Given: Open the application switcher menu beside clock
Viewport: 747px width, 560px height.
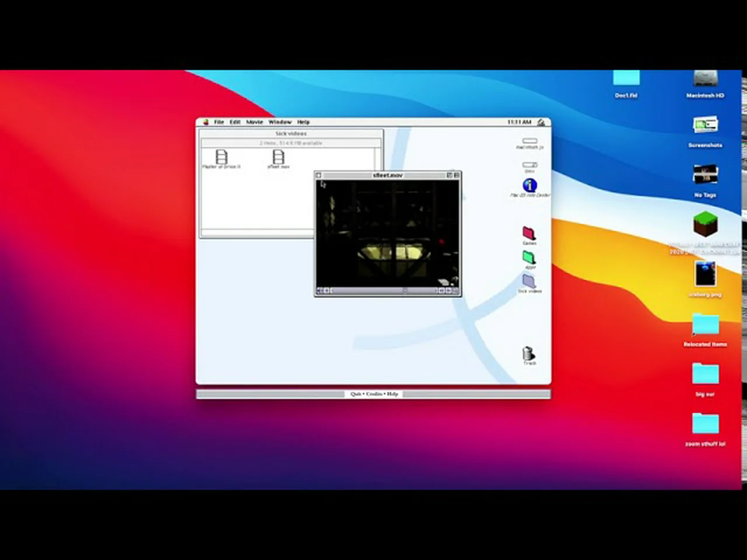Looking at the screenshot, I should coord(541,122).
